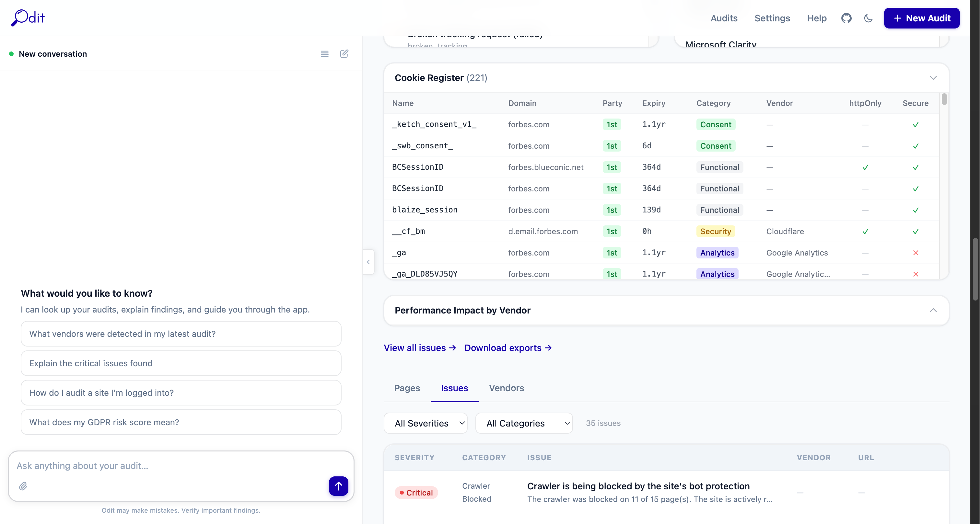Image resolution: width=980 pixels, height=524 pixels.
Task: Click Download exports
Action: coord(507,347)
